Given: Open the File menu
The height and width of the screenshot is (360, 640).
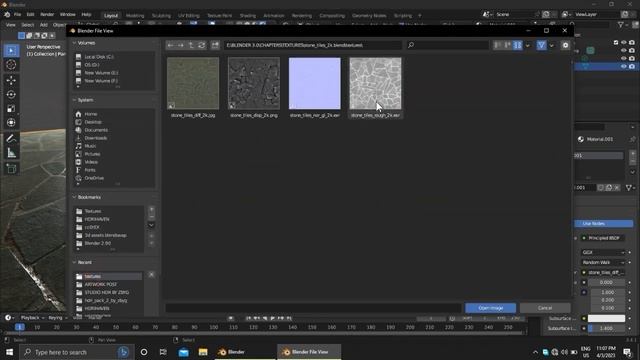Looking at the screenshot, I should (18, 15).
